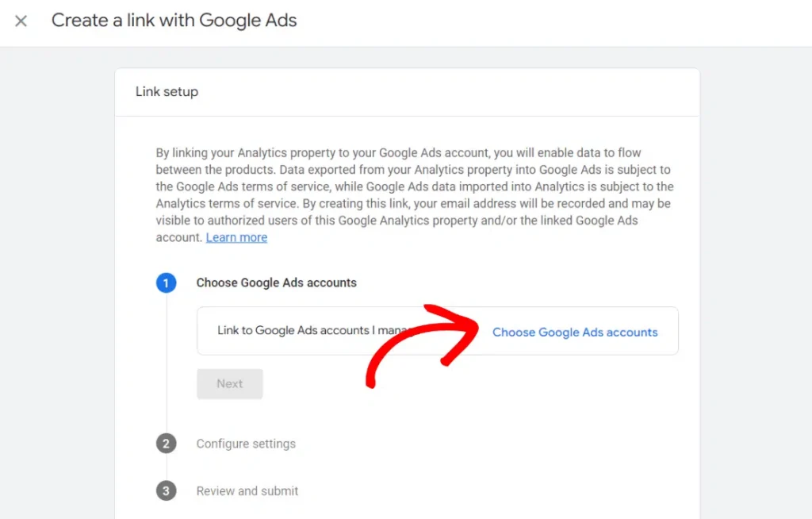Select the blue step indicator for Choose Google Ads accounts

tap(166, 283)
